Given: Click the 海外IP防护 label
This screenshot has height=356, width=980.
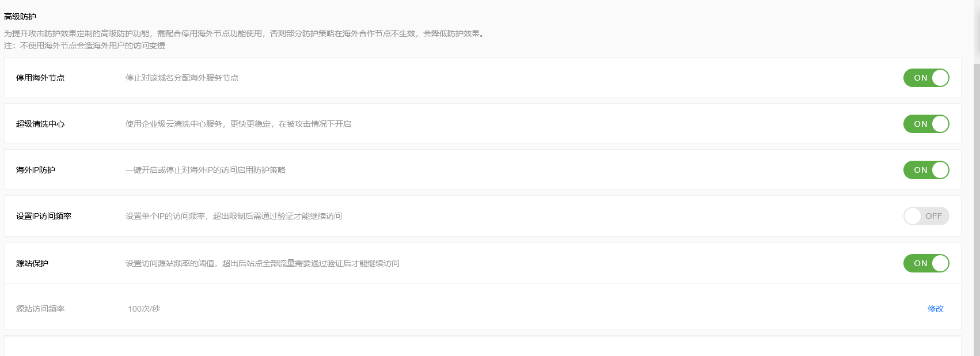Looking at the screenshot, I should (36, 170).
